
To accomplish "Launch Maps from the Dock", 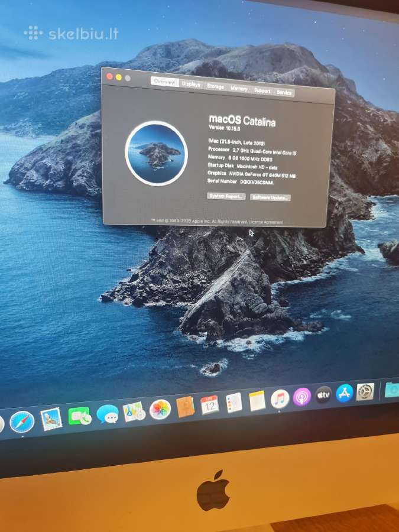I will pos(134,411).
